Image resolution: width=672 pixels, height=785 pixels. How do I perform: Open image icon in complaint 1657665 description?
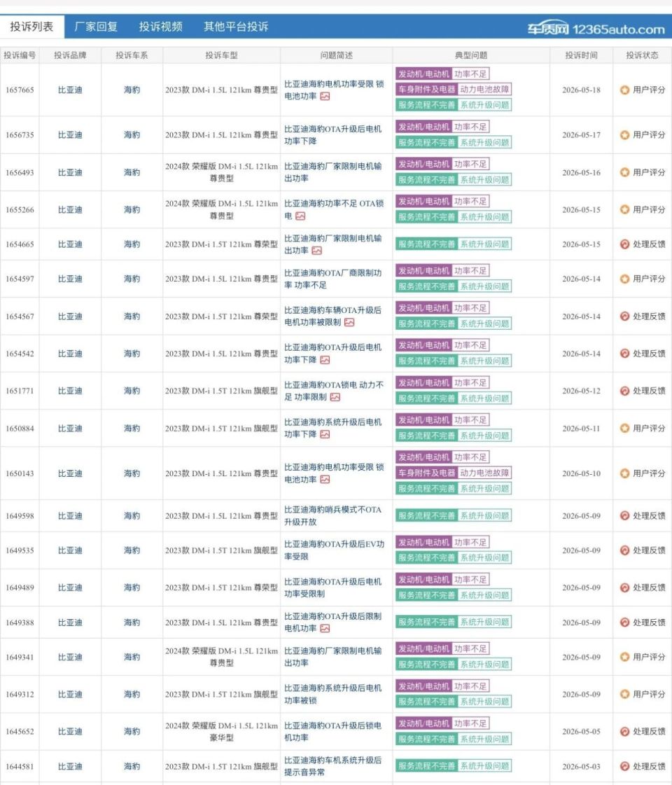(x=325, y=96)
